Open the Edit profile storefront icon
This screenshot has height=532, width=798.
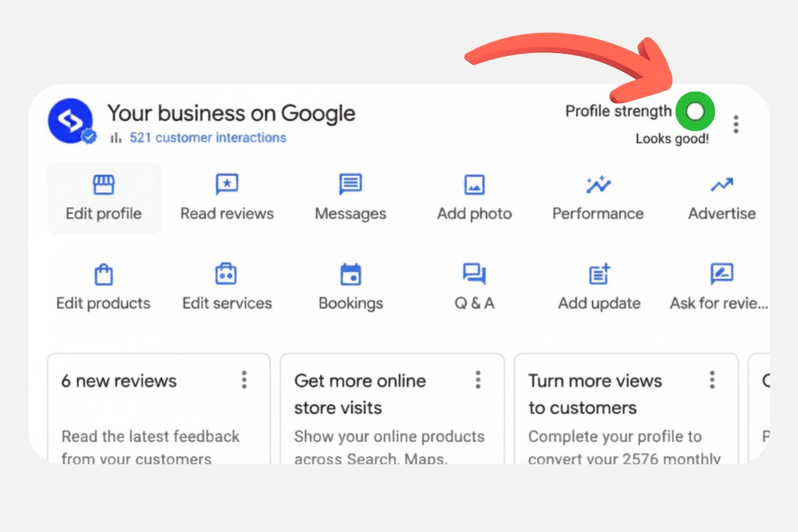pyautogui.click(x=104, y=184)
